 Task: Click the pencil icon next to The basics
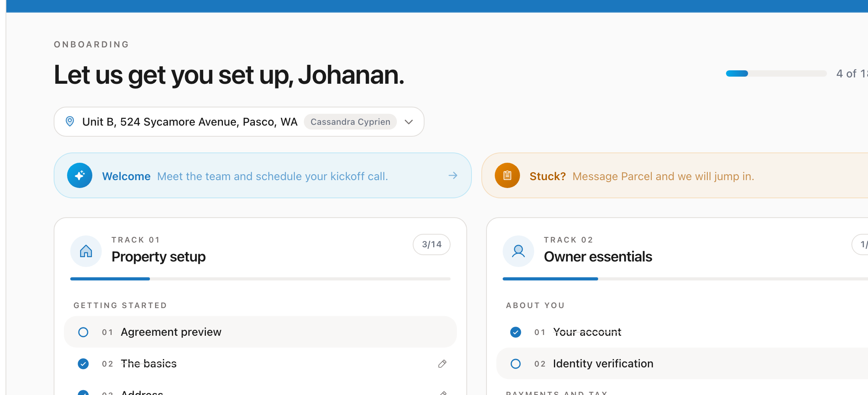click(442, 363)
